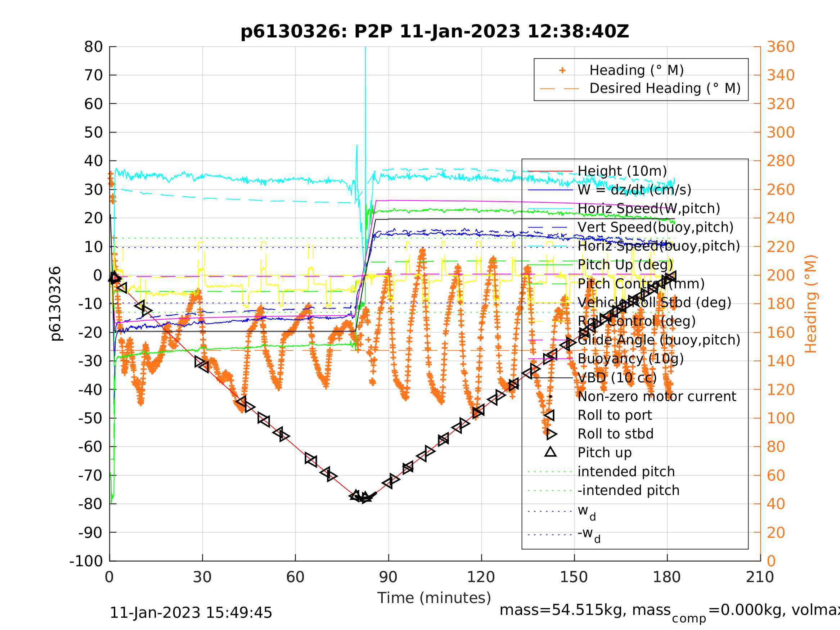Click the 360 tick on heading axis
Screen dimensions: 840x630
781,47
